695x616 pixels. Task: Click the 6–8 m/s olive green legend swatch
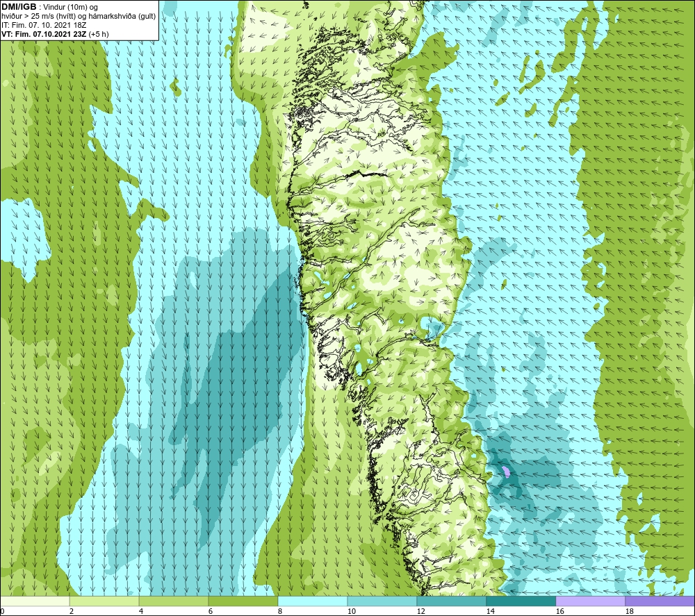pyautogui.click(x=243, y=601)
